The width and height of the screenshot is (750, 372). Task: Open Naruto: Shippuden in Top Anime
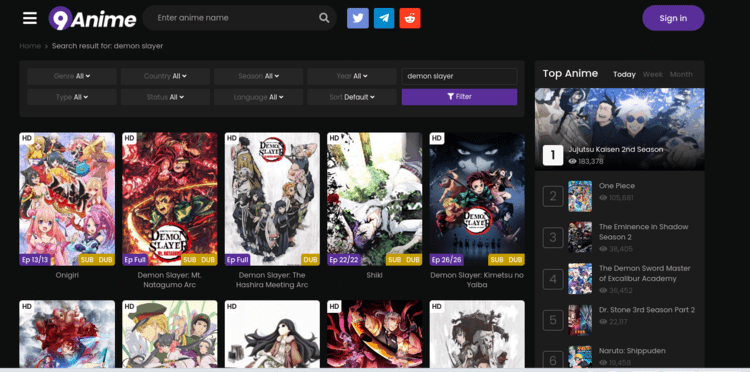click(632, 351)
